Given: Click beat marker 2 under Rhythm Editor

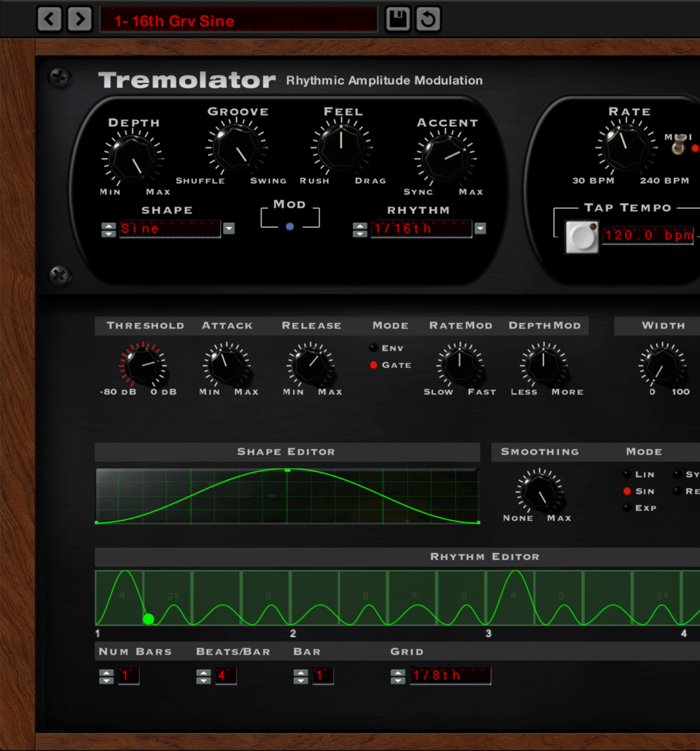Looking at the screenshot, I should pyautogui.click(x=293, y=633).
